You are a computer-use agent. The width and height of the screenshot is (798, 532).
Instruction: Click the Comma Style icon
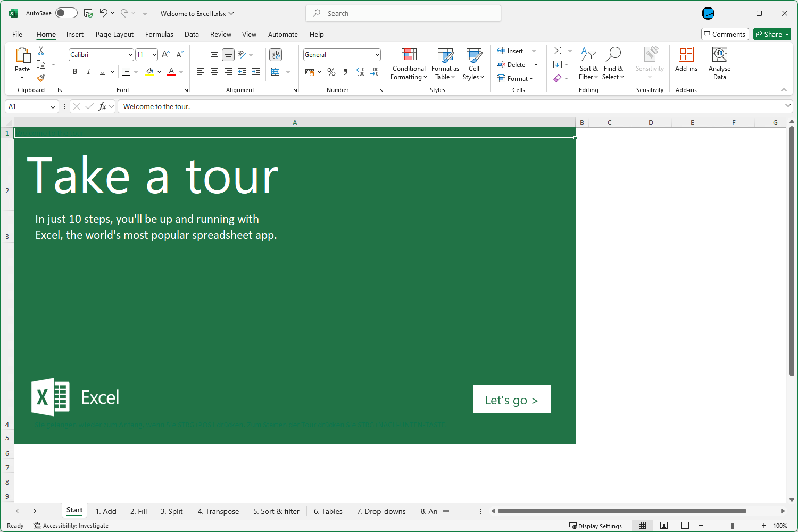pyautogui.click(x=345, y=72)
